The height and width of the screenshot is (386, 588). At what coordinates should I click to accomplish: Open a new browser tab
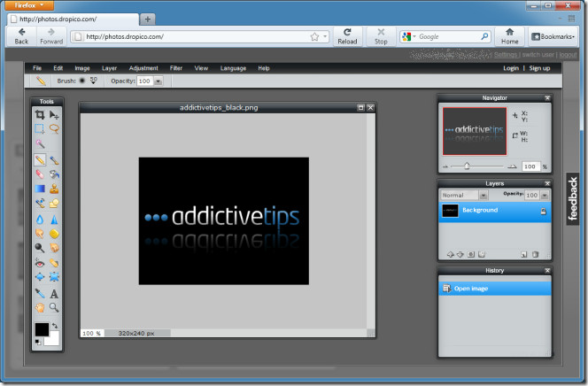(x=148, y=19)
